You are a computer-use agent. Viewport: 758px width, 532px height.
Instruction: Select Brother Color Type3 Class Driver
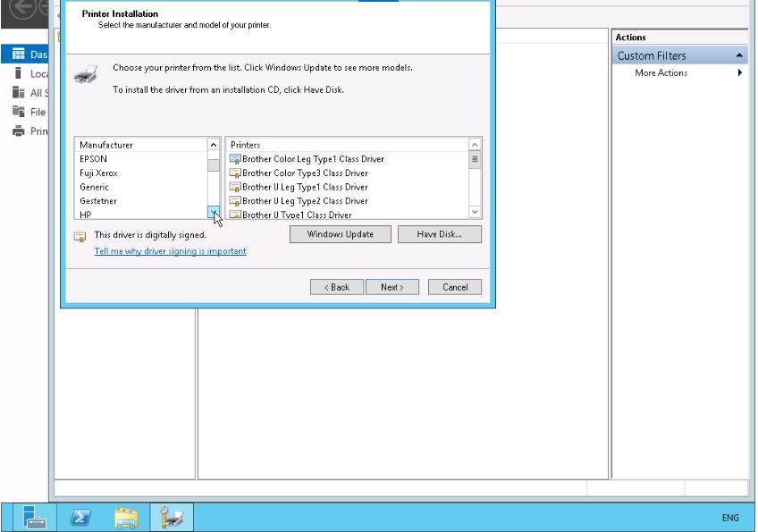click(x=299, y=173)
